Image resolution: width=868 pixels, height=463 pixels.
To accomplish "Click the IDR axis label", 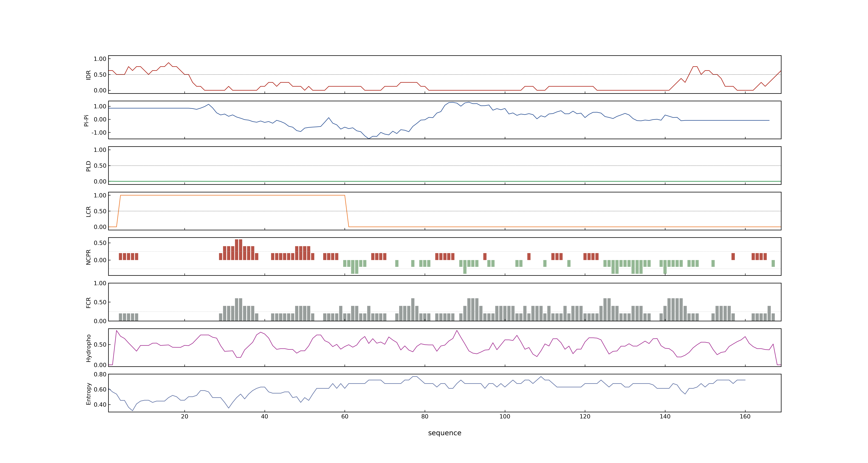I will click(x=88, y=75).
